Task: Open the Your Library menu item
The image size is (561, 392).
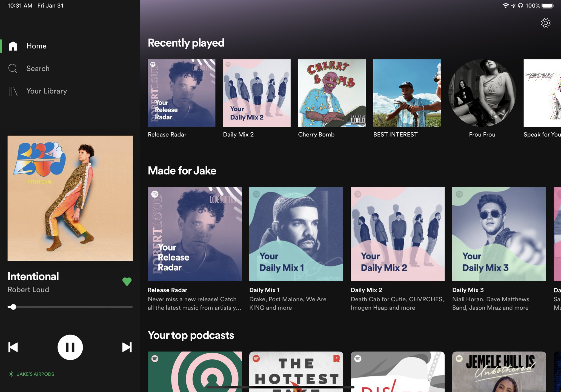Action: [47, 91]
